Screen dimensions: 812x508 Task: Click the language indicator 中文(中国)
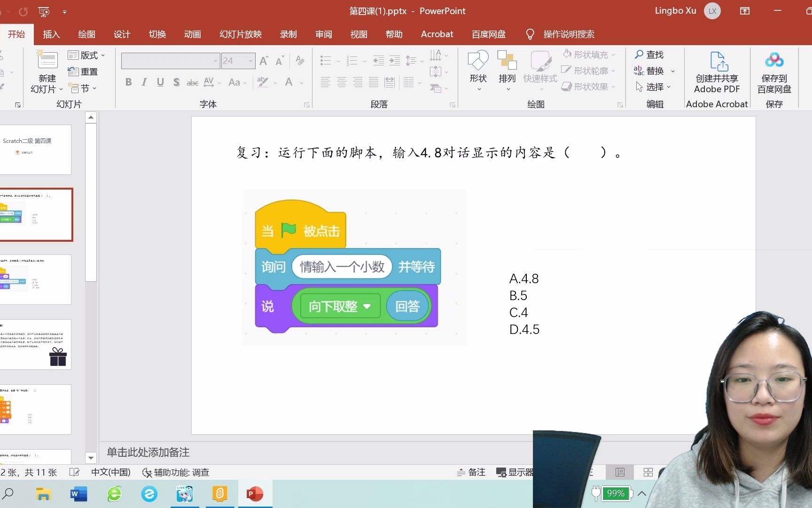click(x=110, y=472)
